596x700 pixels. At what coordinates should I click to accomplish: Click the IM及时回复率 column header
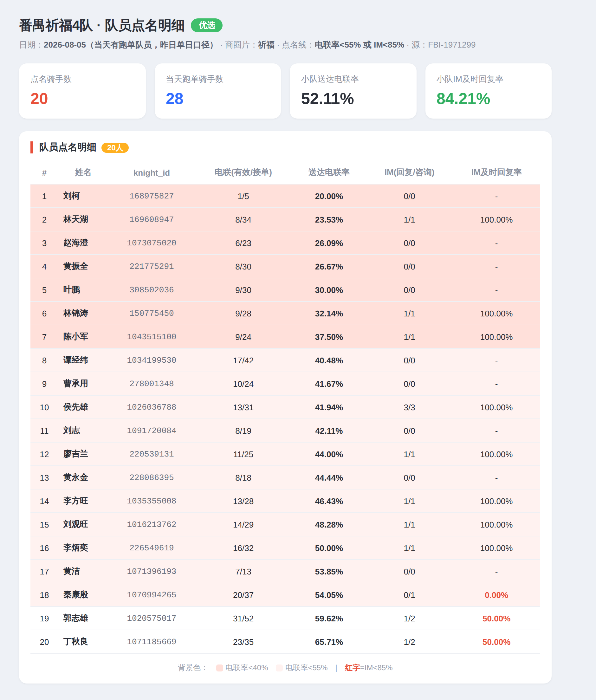tap(496, 173)
